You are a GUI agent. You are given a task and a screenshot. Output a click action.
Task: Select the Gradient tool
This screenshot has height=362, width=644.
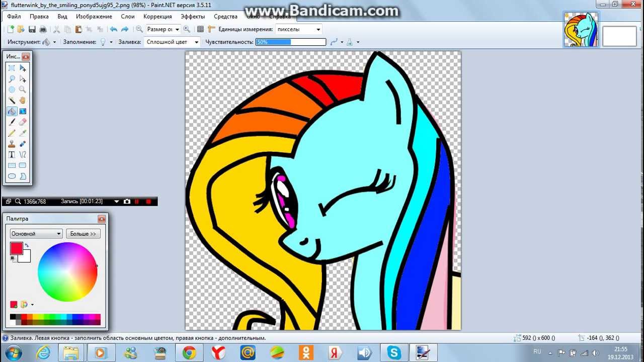point(23,111)
